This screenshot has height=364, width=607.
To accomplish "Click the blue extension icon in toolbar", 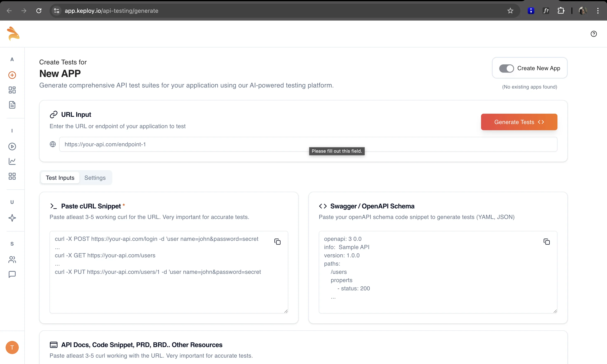I will click(x=531, y=11).
